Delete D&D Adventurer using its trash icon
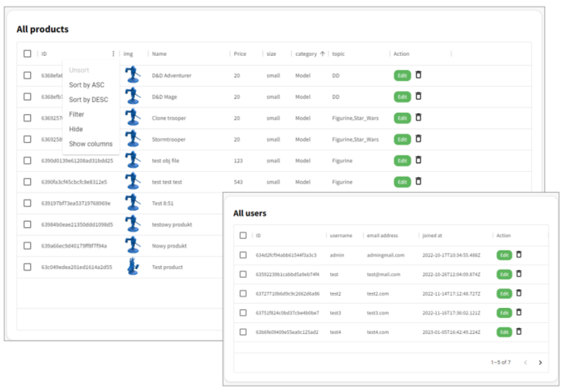This screenshot has height=392, width=563. [419, 75]
